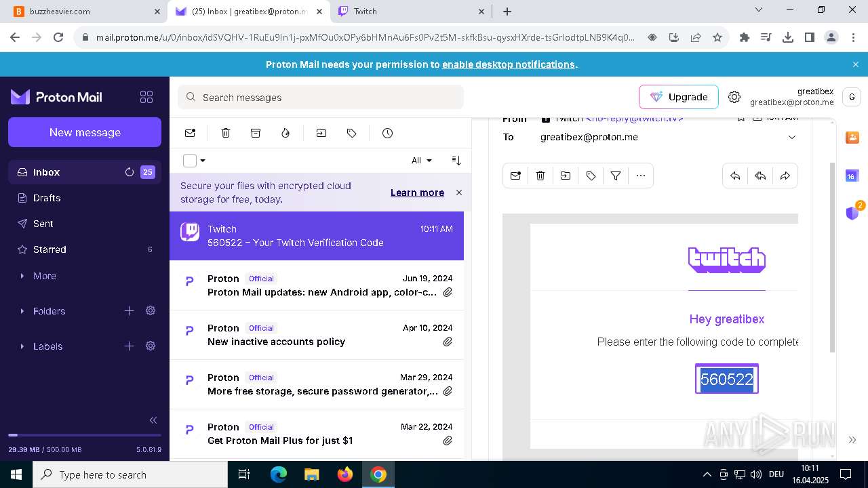Switch to Twitch browser tab
The image size is (868, 488).
coord(411,12)
